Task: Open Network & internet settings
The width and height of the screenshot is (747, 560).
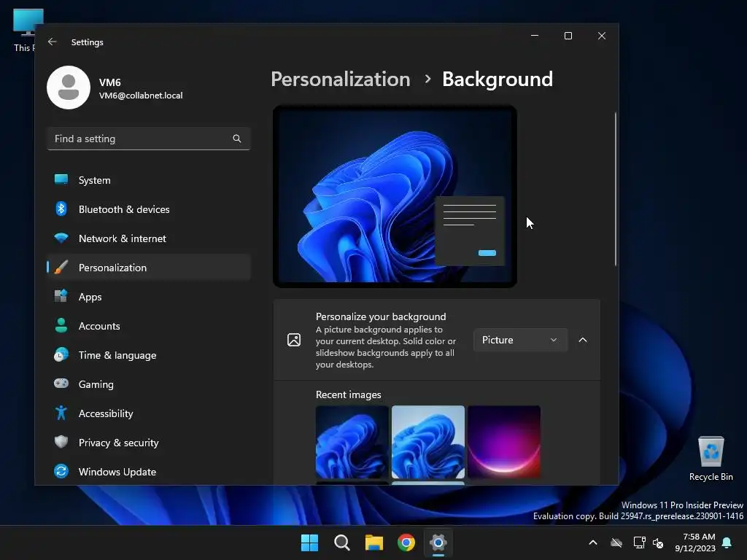Action: (149, 238)
